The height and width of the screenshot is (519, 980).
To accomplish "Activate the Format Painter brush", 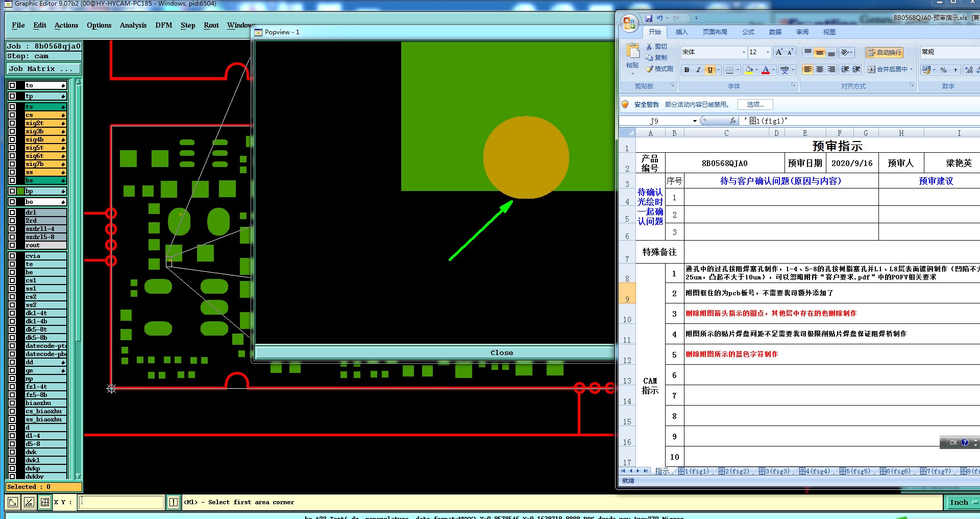I will pyautogui.click(x=649, y=69).
